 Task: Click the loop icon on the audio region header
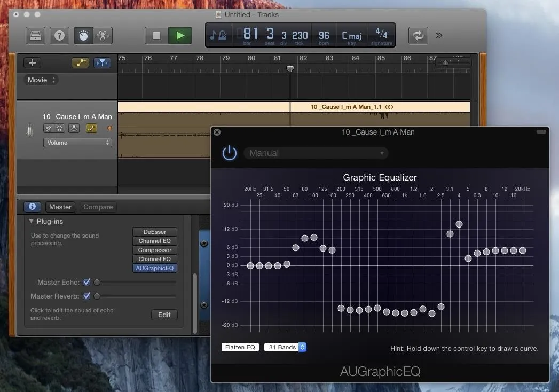click(x=389, y=107)
